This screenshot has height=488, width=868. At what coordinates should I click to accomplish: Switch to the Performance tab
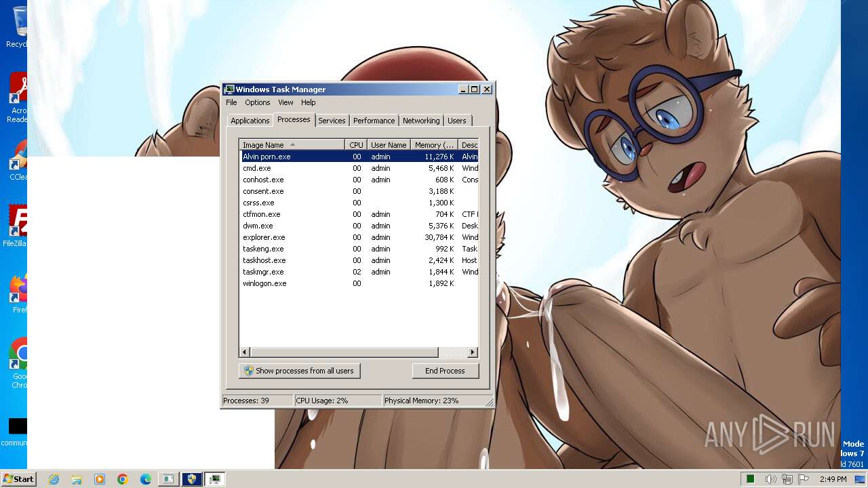coord(374,121)
